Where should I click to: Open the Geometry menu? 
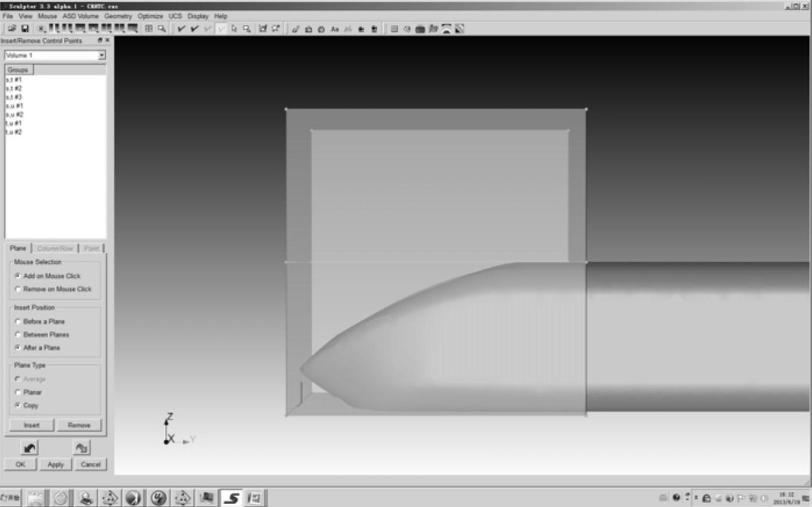click(118, 16)
